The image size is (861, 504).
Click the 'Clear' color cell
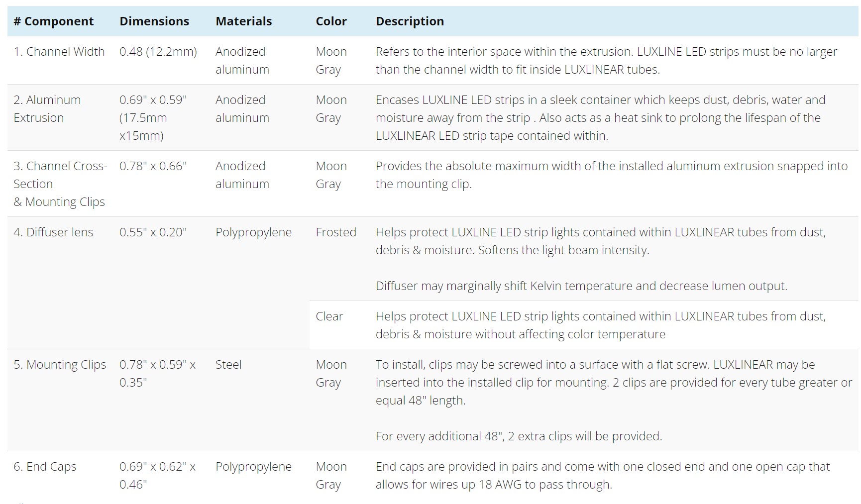tap(329, 316)
